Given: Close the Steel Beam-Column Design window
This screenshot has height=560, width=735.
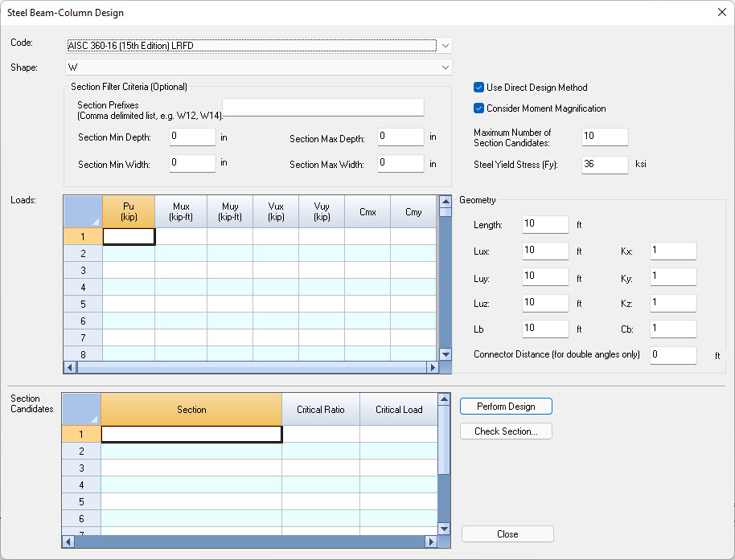Looking at the screenshot, I should [722, 12].
